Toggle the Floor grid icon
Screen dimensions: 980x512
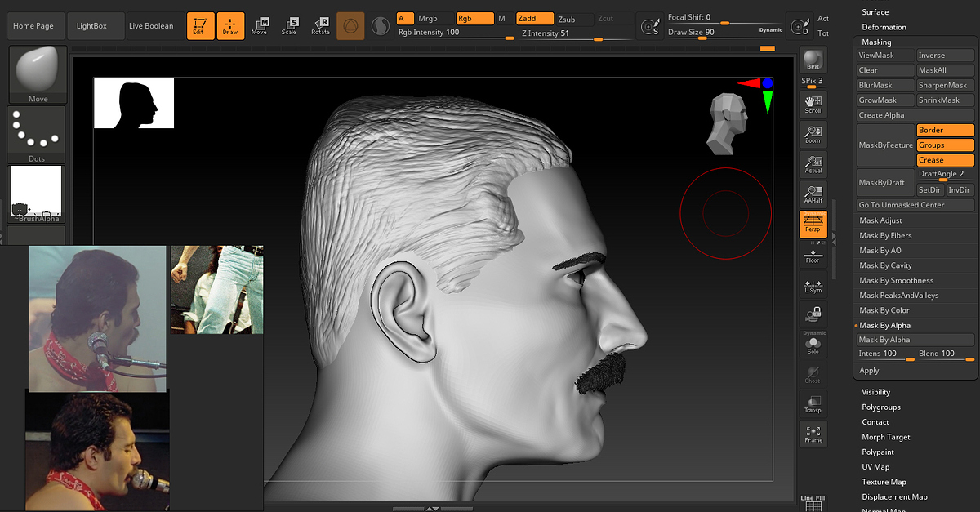coord(813,256)
